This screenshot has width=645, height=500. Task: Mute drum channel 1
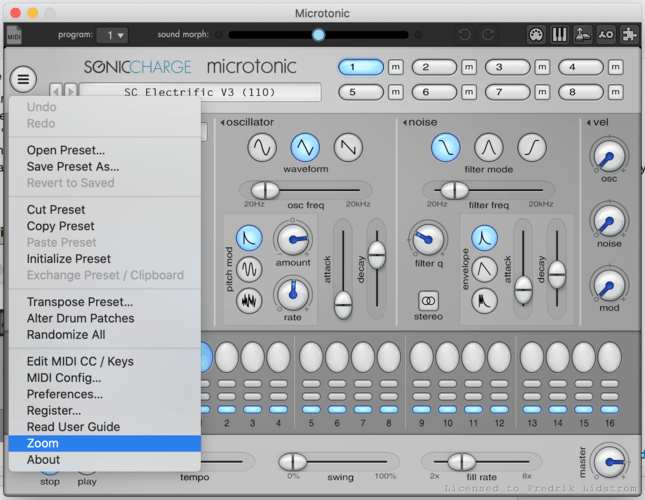coord(395,67)
